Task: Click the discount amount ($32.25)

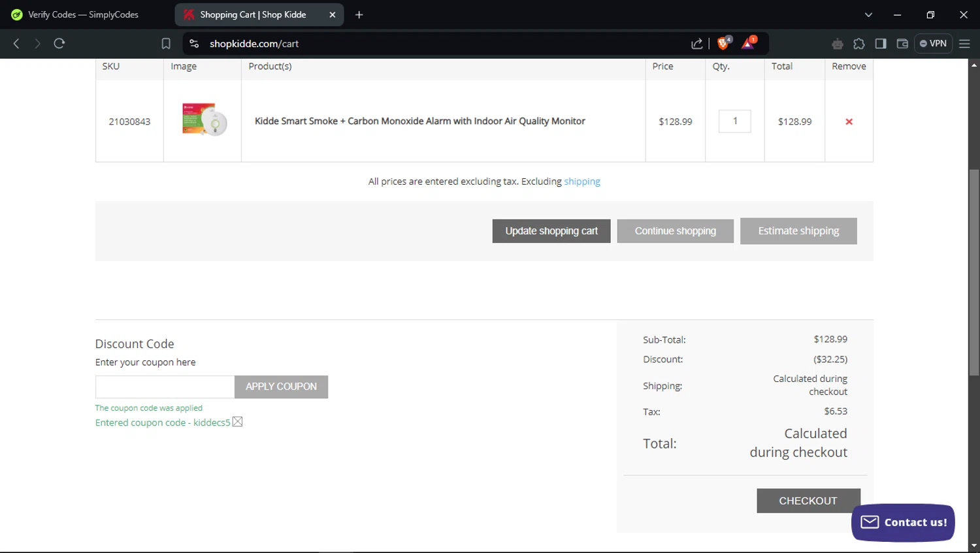Action: (x=830, y=359)
